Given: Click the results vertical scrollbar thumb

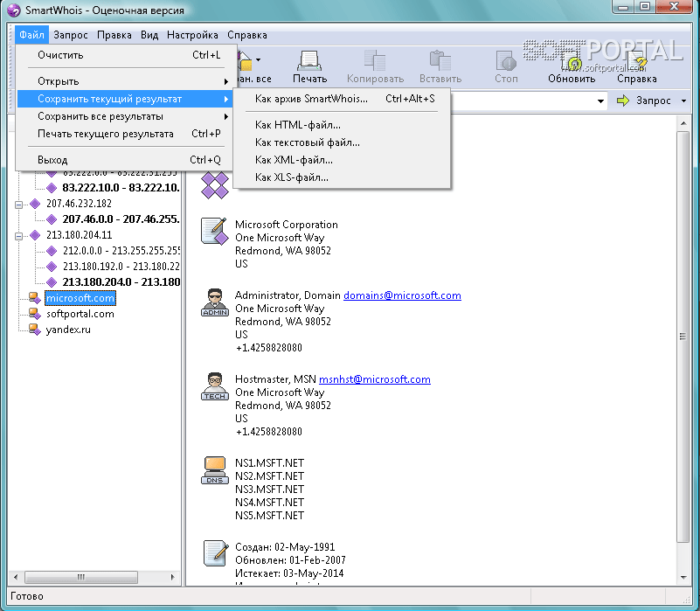Looking at the screenshot, I should click(683, 337).
